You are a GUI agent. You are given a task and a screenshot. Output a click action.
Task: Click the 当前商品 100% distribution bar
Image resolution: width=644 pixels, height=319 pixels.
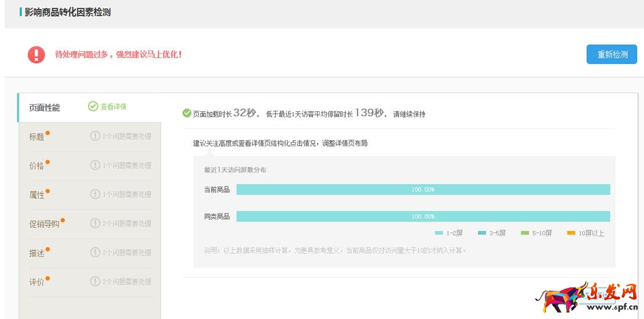tap(423, 190)
